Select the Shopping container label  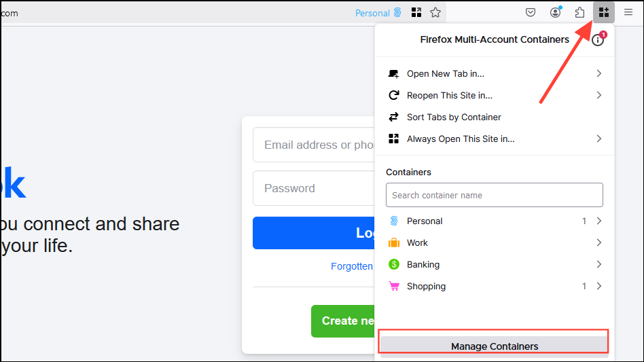[427, 286]
